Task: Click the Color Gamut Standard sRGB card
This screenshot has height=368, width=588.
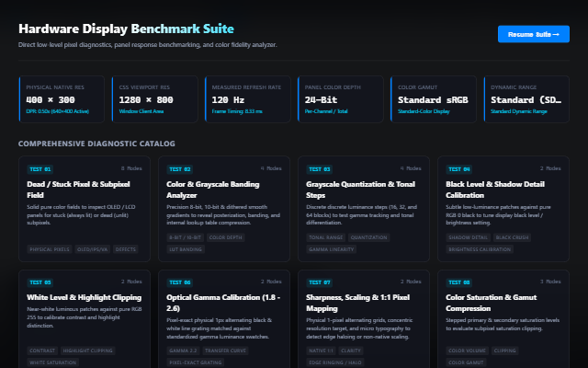Action: (x=434, y=99)
